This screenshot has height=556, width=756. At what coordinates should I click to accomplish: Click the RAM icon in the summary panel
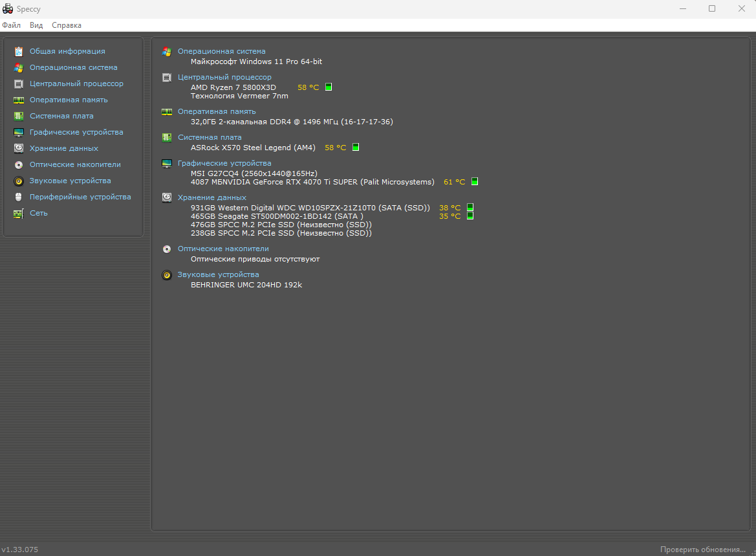tap(167, 112)
